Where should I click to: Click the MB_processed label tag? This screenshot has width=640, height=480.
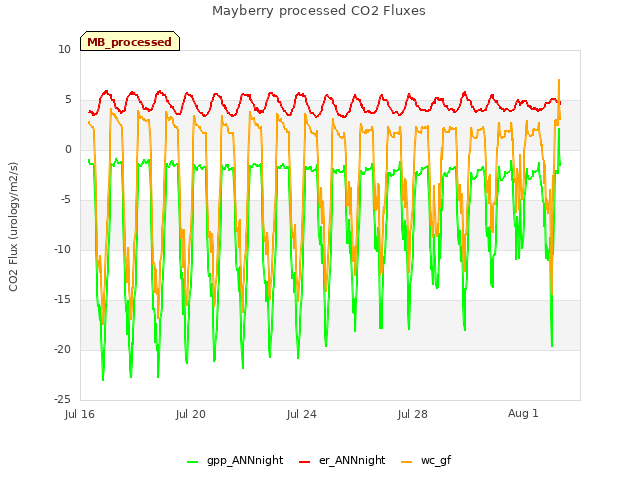pyautogui.click(x=130, y=41)
